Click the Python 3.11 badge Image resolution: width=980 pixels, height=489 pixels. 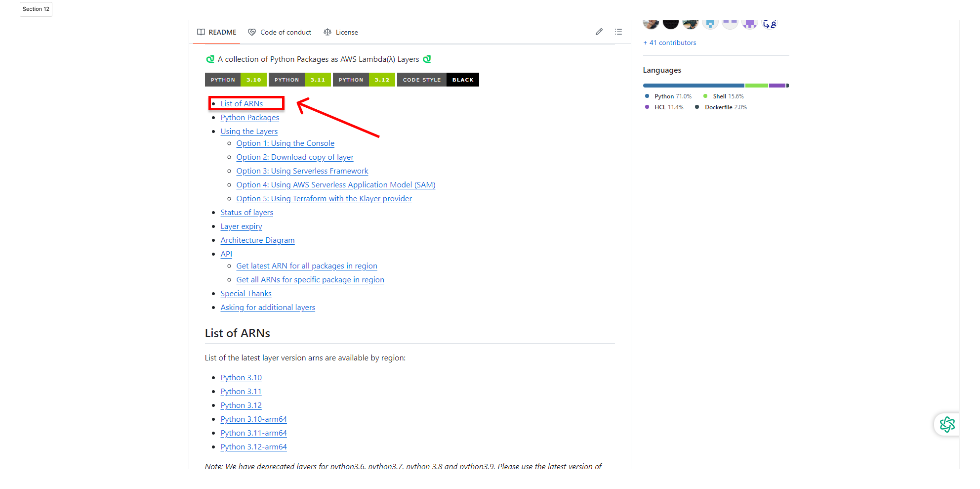(300, 80)
